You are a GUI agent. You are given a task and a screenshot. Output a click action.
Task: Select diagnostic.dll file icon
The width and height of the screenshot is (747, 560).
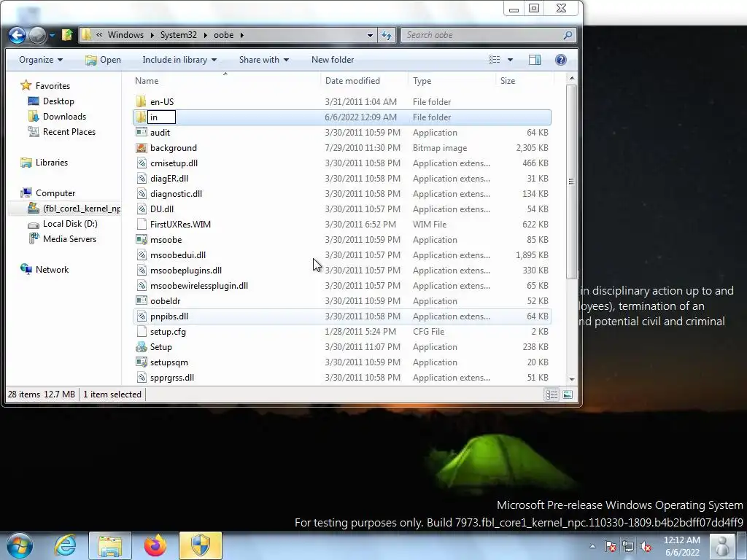141,193
